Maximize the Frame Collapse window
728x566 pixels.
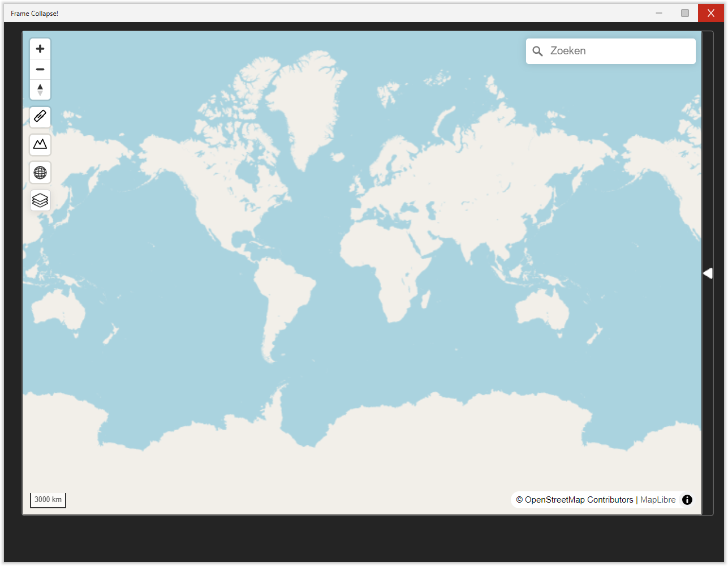(685, 13)
